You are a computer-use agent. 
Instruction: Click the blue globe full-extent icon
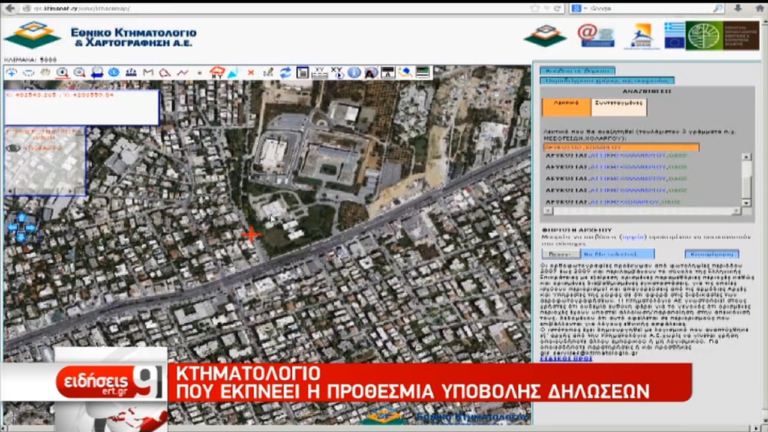point(114,73)
